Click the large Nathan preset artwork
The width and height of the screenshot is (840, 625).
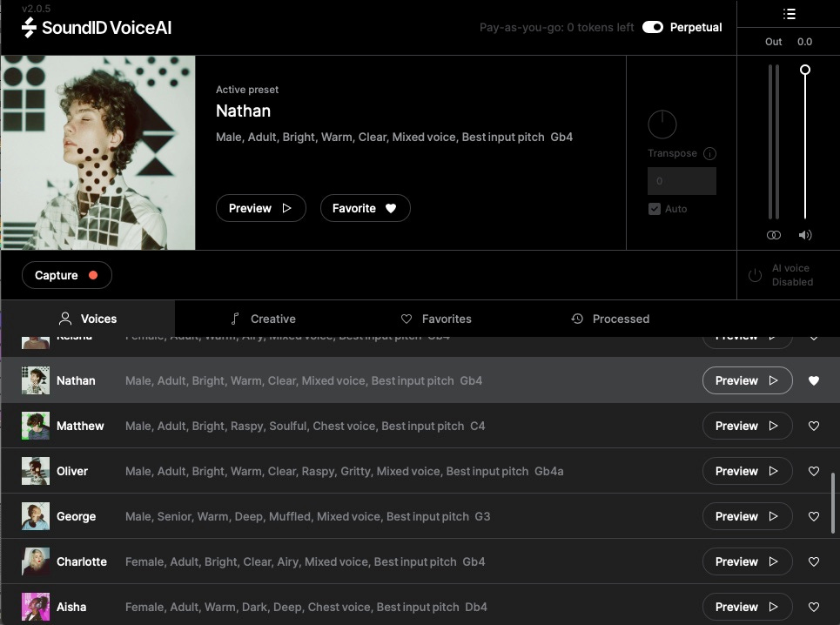pyautogui.click(x=98, y=152)
